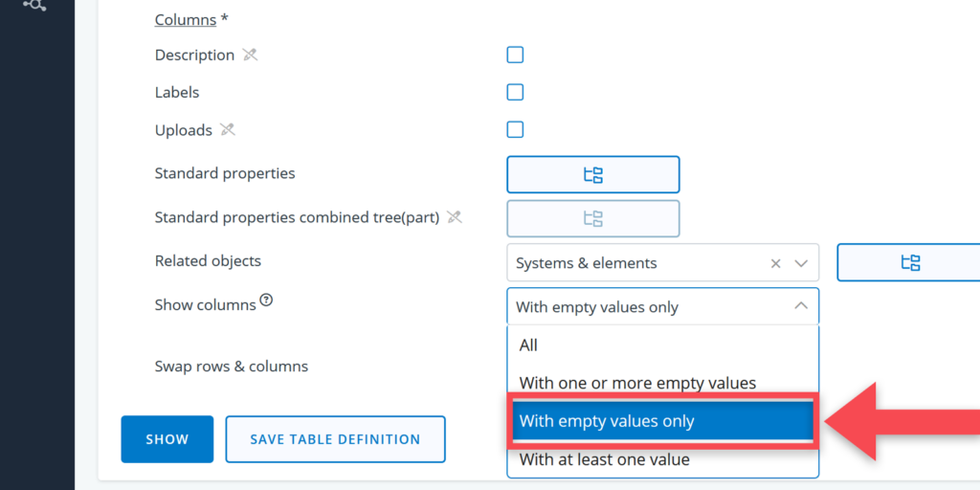
Task: Open tree selector next to Related objects dropdown
Action: [909, 262]
